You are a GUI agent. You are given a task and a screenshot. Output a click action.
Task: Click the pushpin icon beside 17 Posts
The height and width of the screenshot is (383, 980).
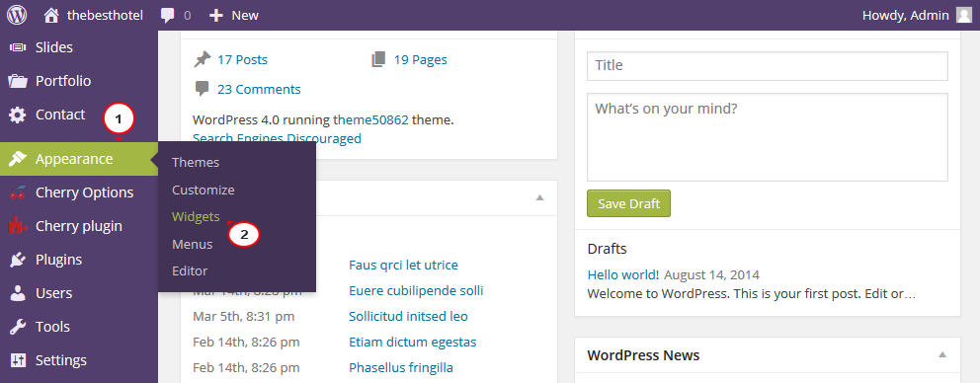202,60
